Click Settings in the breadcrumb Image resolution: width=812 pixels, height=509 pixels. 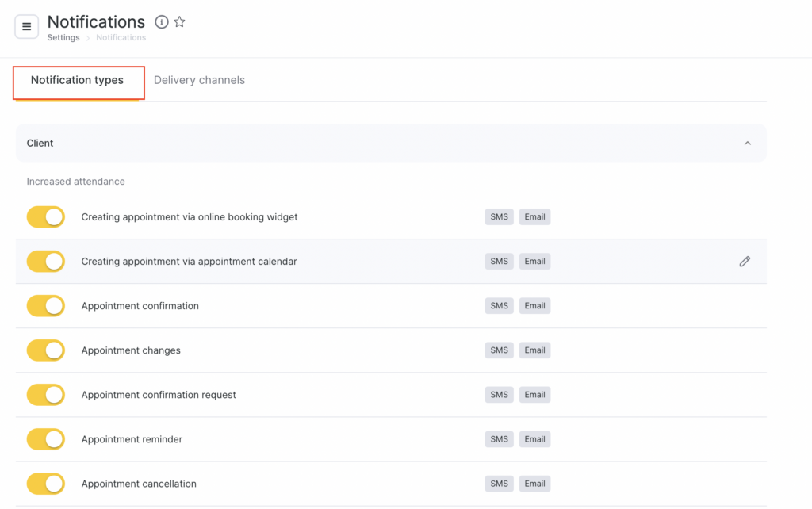click(x=63, y=38)
